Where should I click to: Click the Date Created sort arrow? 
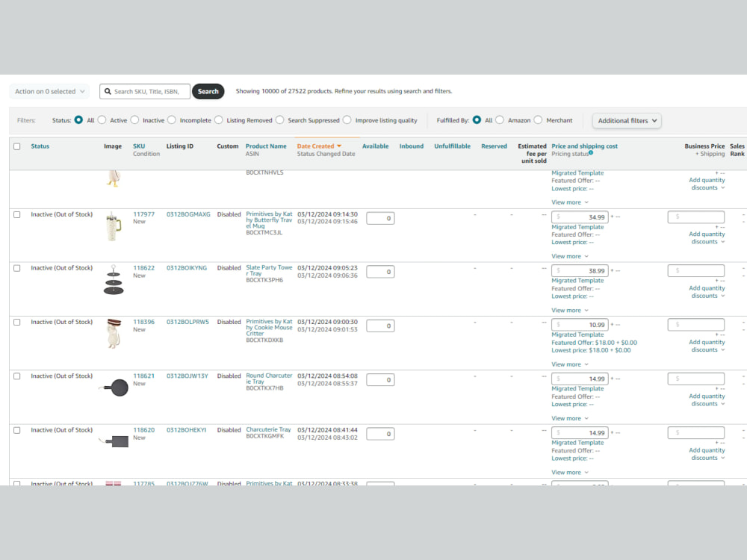339,146
